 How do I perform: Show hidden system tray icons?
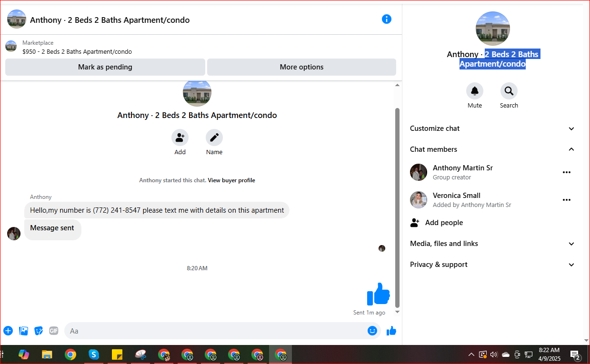click(471, 354)
